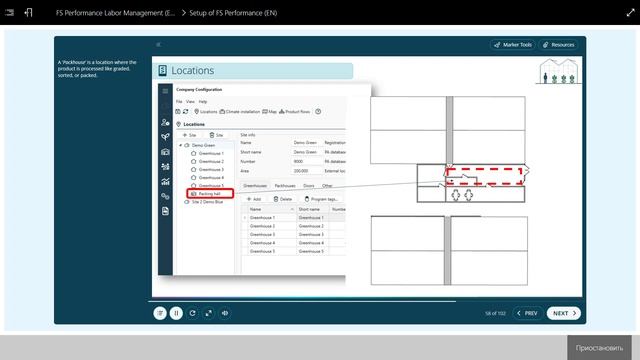Switch to the Doors tab
Image resolution: width=640 pixels, height=360 pixels.
click(x=309, y=186)
